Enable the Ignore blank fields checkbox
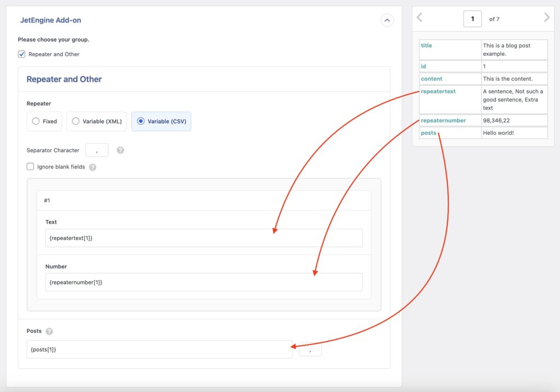 (x=31, y=167)
